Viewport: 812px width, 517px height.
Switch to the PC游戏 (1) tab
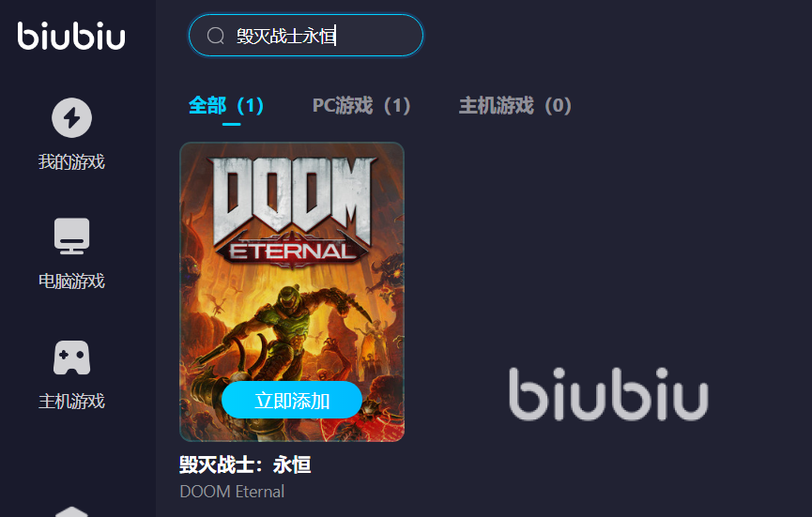click(361, 106)
